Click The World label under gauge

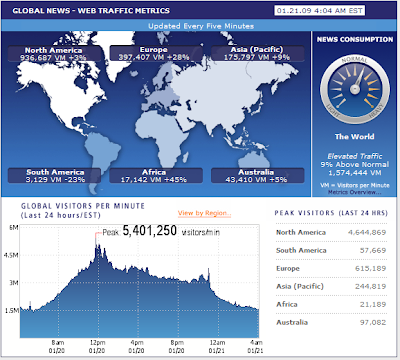(x=355, y=137)
